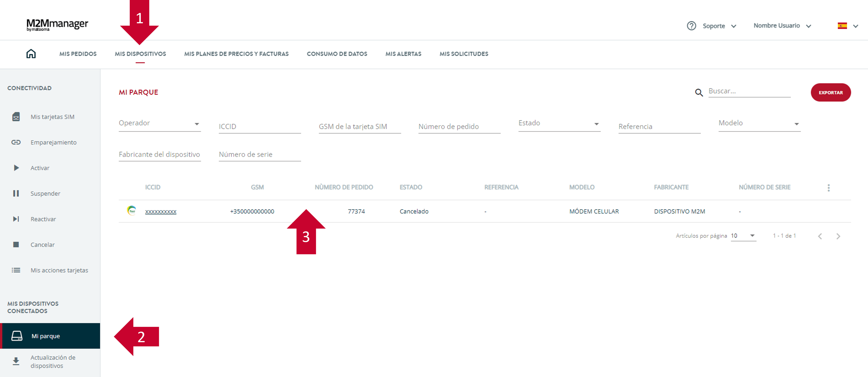Sort by ICCID column header

(x=153, y=187)
